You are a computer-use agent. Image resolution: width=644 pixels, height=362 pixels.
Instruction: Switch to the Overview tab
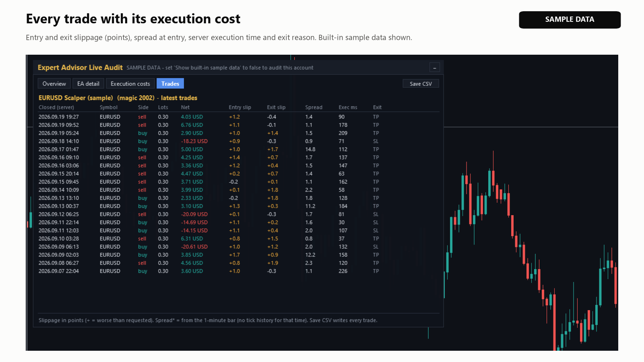54,84
